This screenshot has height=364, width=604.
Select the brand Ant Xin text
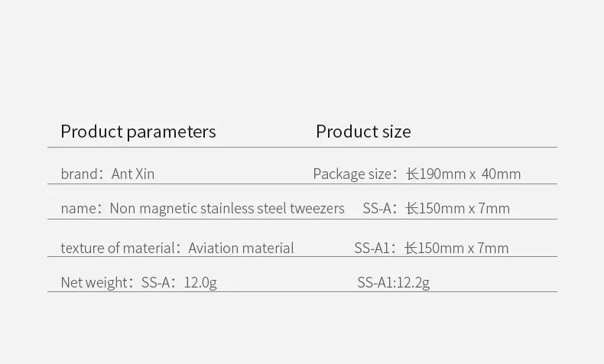pyautogui.click(x=133, y=174)
